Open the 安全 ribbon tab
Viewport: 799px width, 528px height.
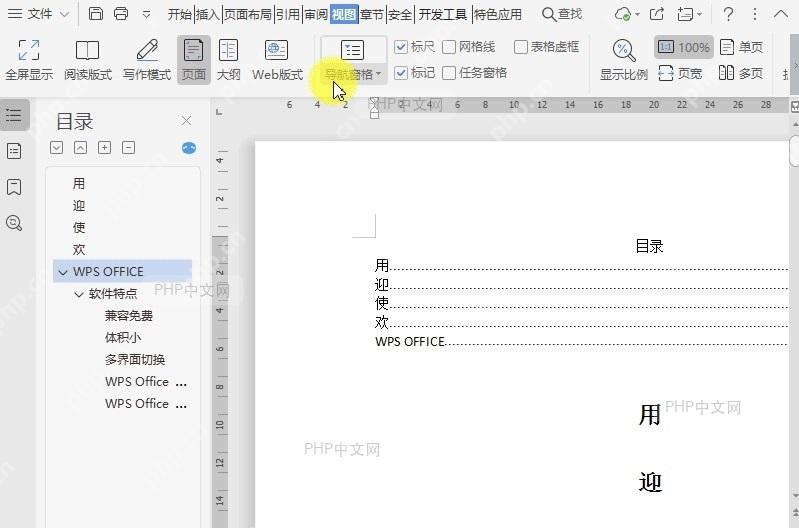point(400,14)
